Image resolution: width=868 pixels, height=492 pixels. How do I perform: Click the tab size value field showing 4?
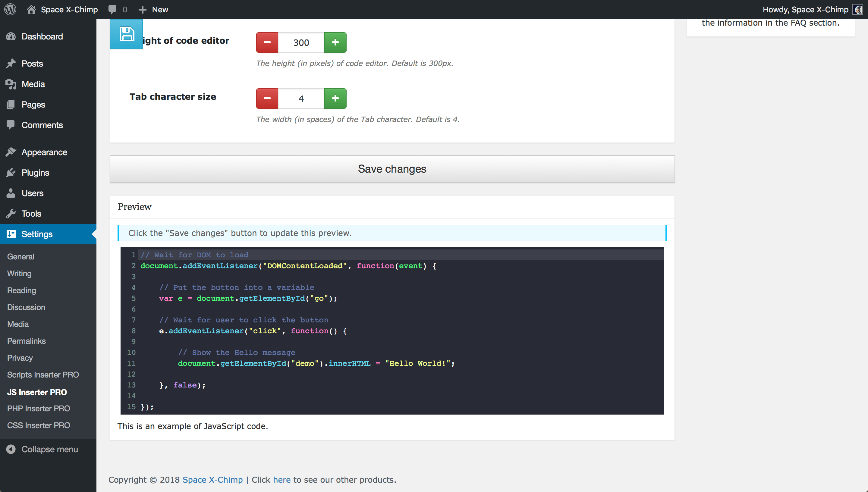pyautogui.click(x=301, y=99)
